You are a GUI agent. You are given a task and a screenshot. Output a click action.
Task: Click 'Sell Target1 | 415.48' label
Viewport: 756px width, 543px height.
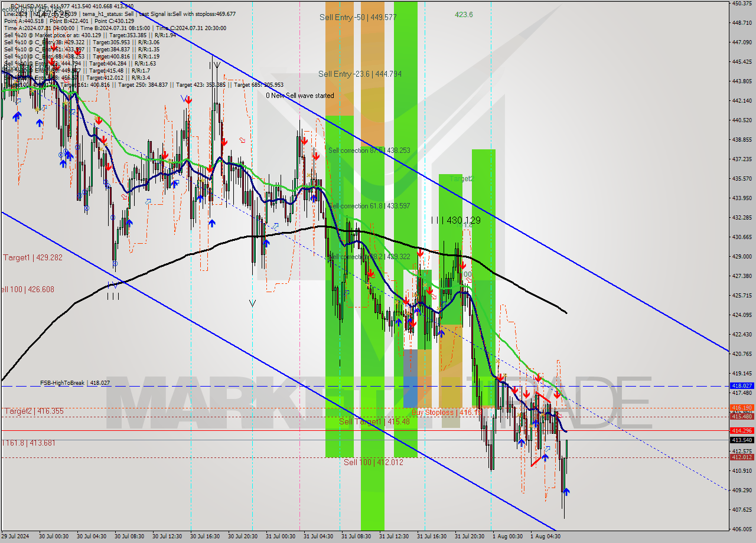[374, 421]
